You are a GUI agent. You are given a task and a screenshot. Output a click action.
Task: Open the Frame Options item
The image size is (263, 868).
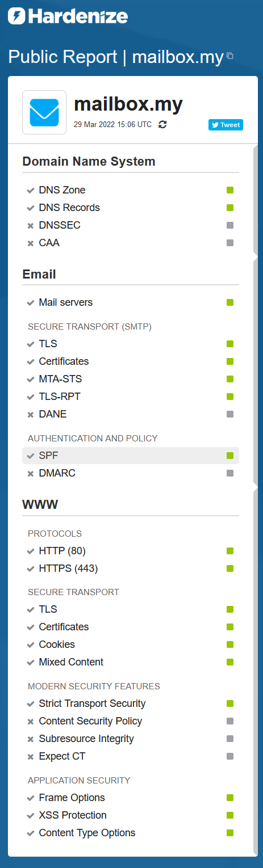click(x=131, y=798)
